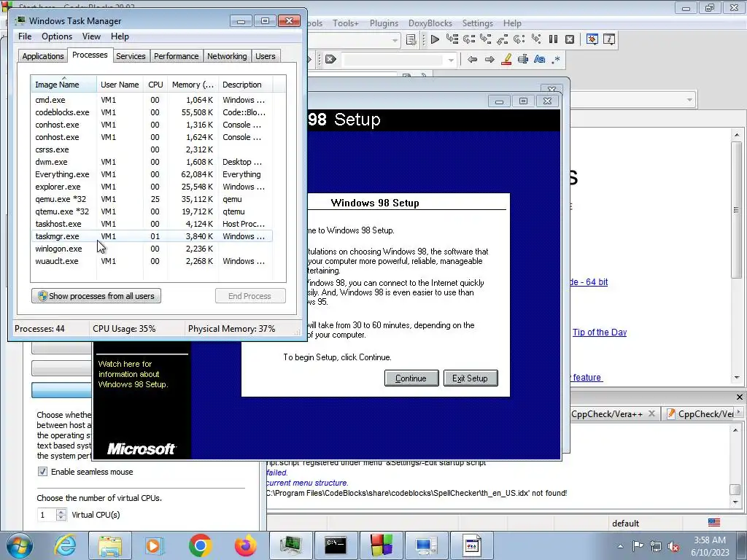This screenshot has height=560, width=747.
Task: Toggle the Selected text search icon
Action: pos(522,60)
